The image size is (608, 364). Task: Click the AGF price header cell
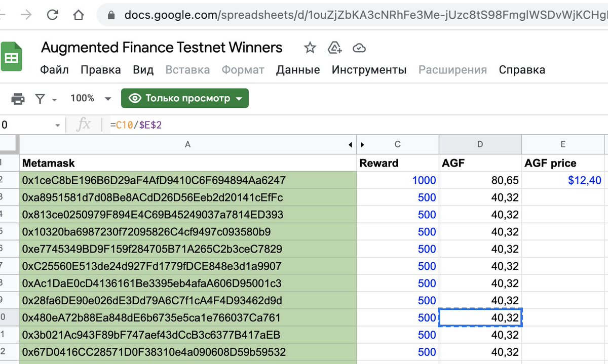point(563,163)
